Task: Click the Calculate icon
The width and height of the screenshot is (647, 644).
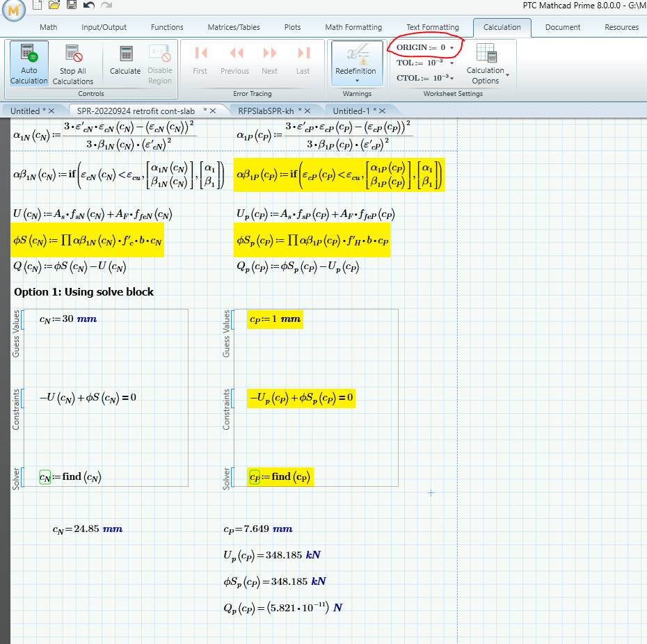Action: 125,61
